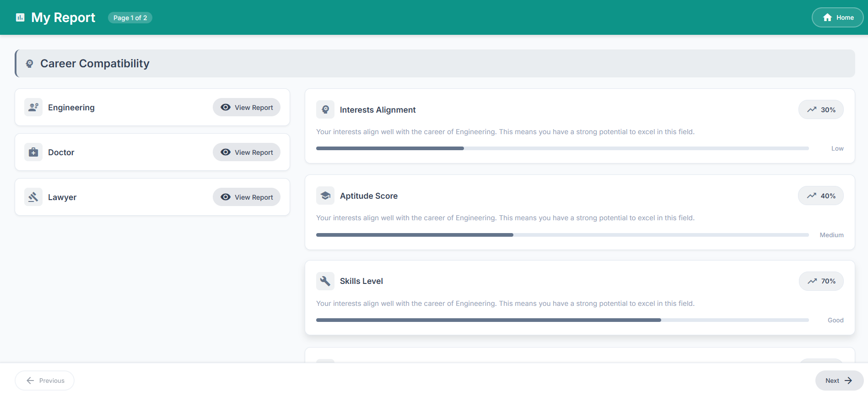Click the Medium rating label

click(831, 235)
